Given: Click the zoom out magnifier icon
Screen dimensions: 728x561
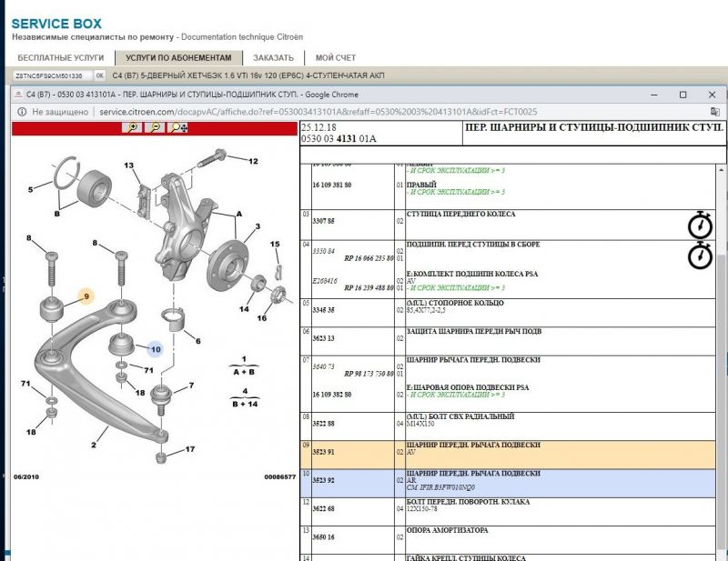Looking at the screenshot, I should pyautogui.click(x=156, y=128).
